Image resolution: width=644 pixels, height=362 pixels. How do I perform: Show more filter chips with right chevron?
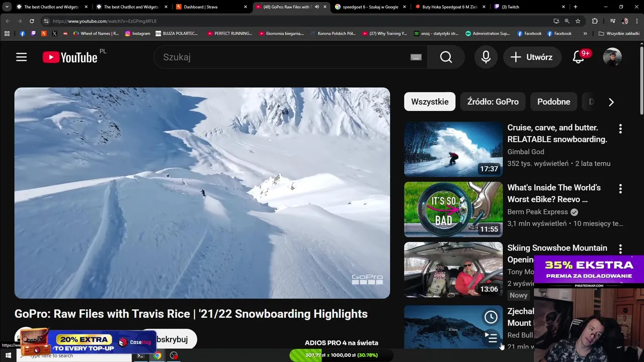click(611, 102)
